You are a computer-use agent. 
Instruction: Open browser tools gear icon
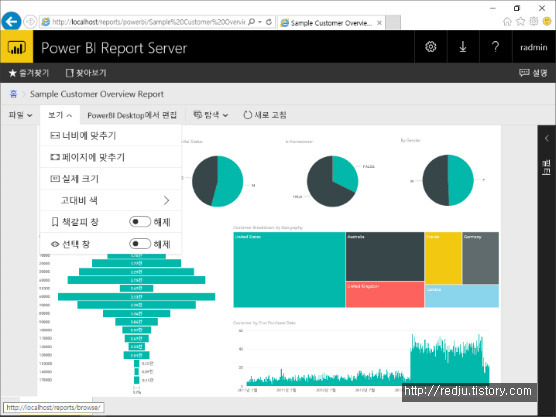(534, 22)
